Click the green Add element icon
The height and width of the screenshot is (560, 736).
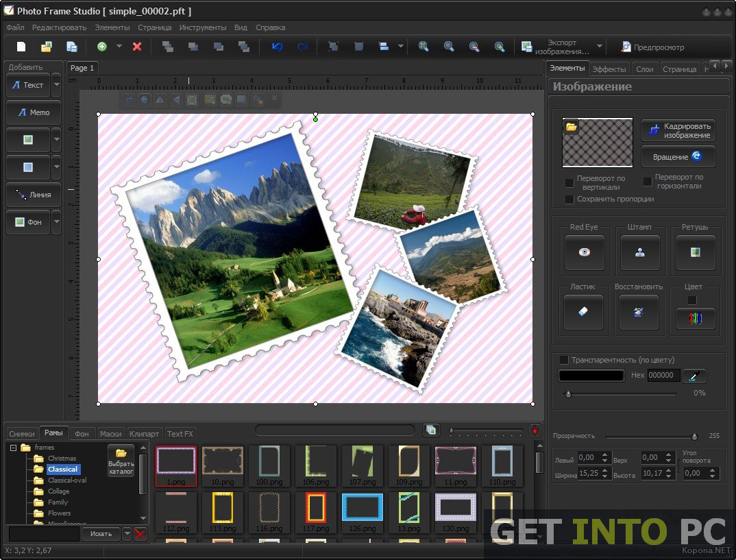pos(102,47)
